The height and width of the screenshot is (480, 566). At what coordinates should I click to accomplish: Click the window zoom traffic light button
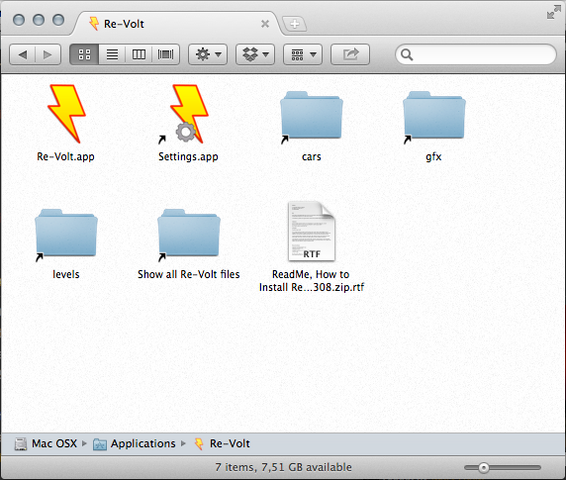[58, 20]
